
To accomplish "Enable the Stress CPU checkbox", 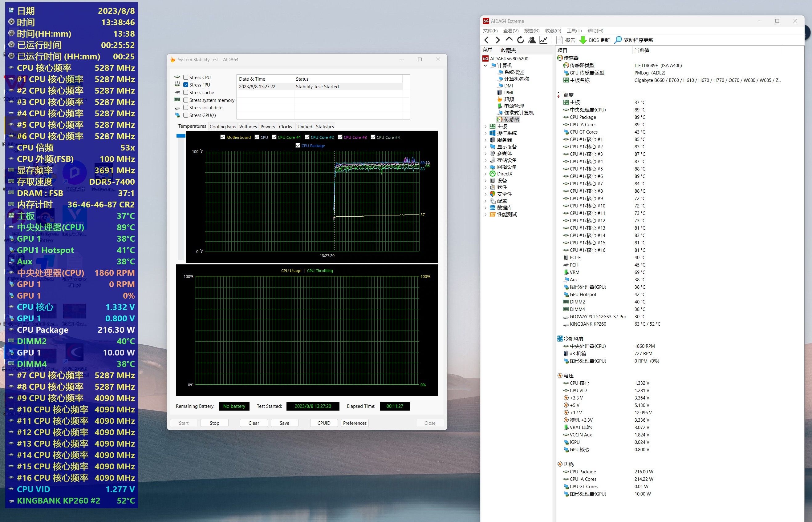I will pyautogui.click(x=186, y=77).
